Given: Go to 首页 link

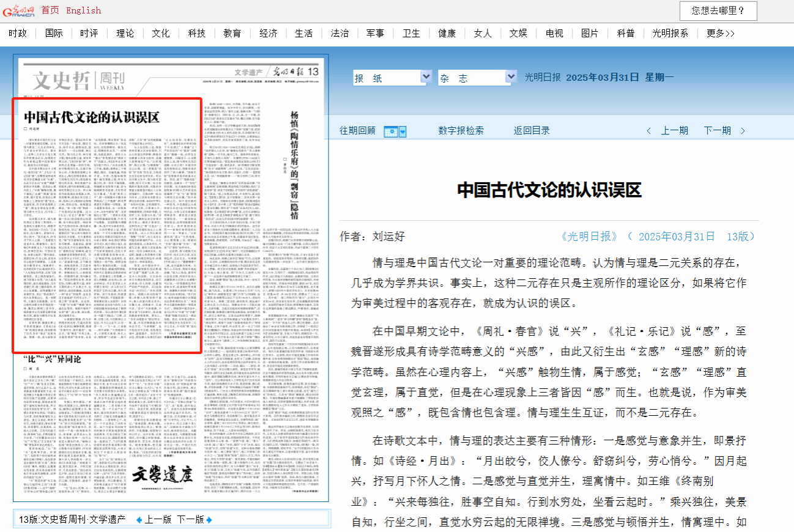Looking at the screenshot, I should 51,10.
